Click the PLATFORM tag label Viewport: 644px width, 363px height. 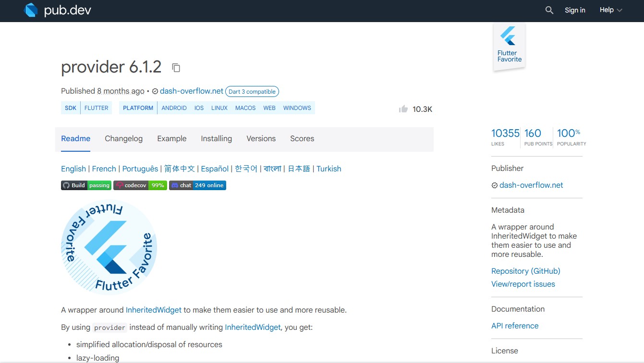pyautogui.click(x=138, y=108)
